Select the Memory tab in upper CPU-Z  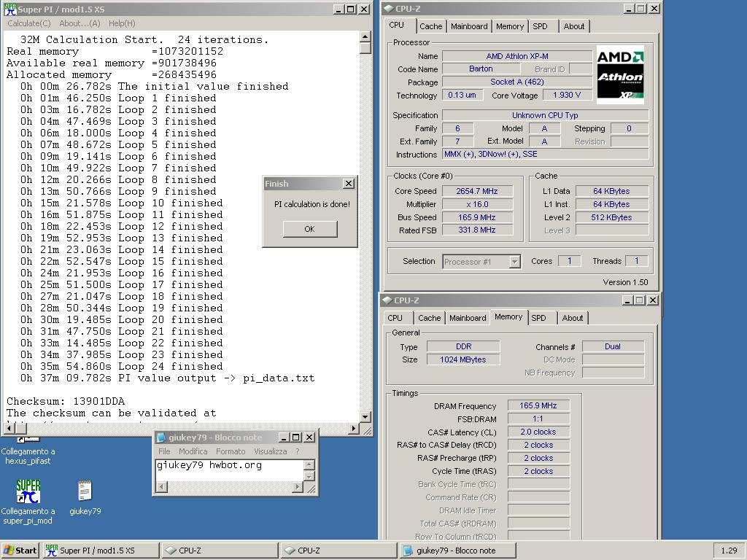pos(510,27)
